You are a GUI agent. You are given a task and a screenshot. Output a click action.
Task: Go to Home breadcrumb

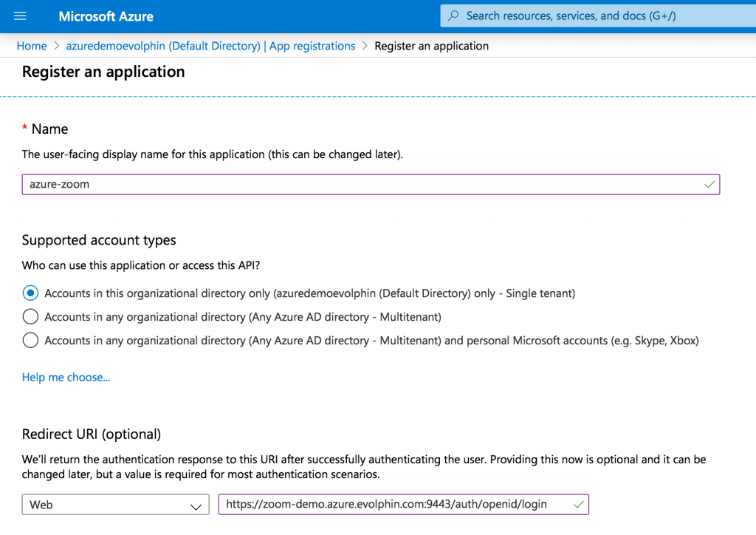[32, 46]
